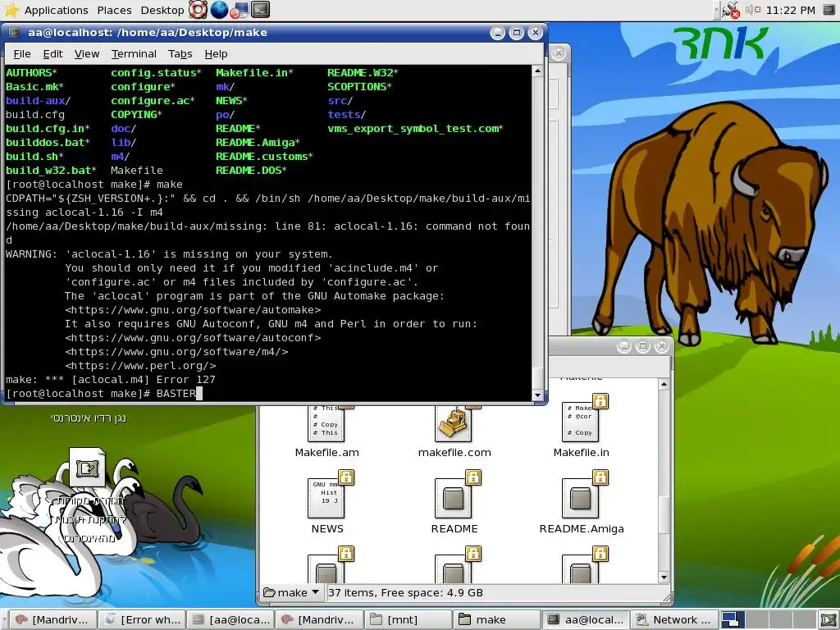Click the README.Amiga filename label
The image size is (840, 630).
point(582,529)
